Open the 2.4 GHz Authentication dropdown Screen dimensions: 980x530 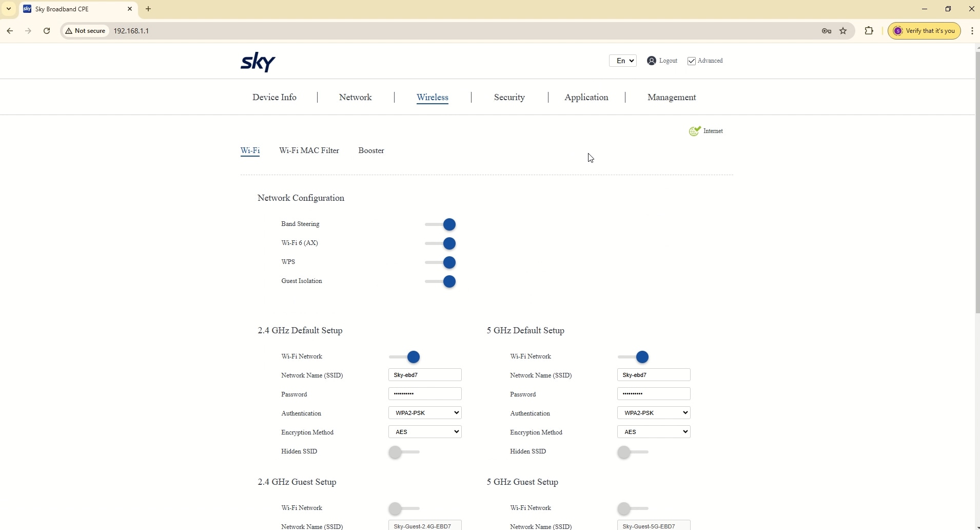pyautogui.click(x=425, y=412)
